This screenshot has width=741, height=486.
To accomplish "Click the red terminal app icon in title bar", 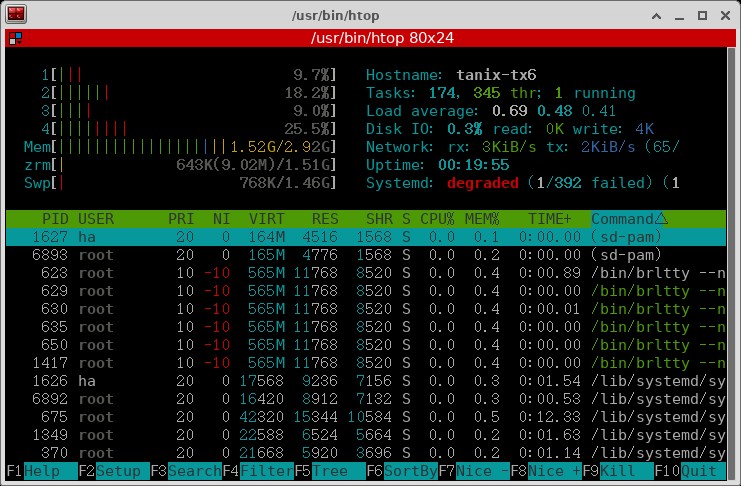I will pyautogui.click(x=16, y=14).
